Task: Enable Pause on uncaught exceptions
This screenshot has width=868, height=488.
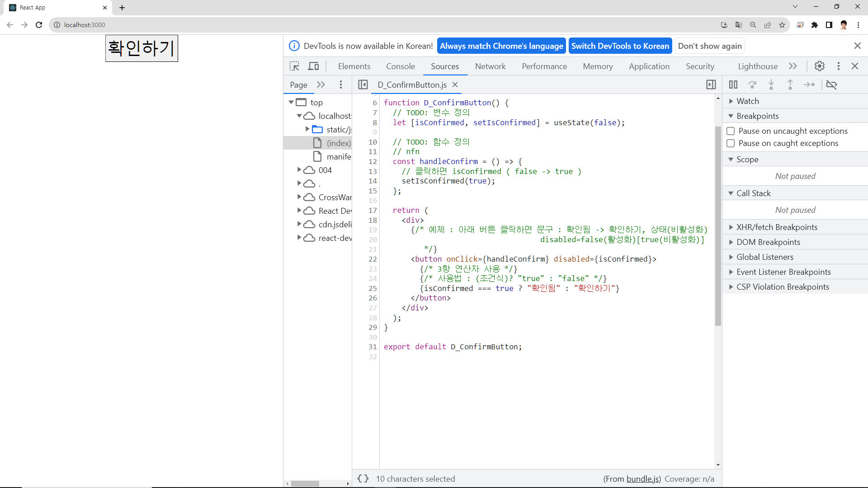Action: click(x=731, y=131)
